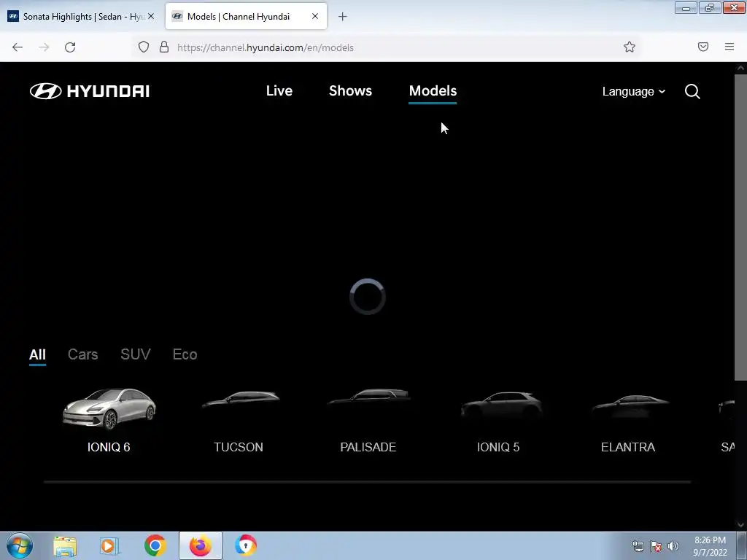The height and width of the screenshot is (560, 747).
Task: Click the page vertical scrollbar thumb
Action: coord(740,227)
